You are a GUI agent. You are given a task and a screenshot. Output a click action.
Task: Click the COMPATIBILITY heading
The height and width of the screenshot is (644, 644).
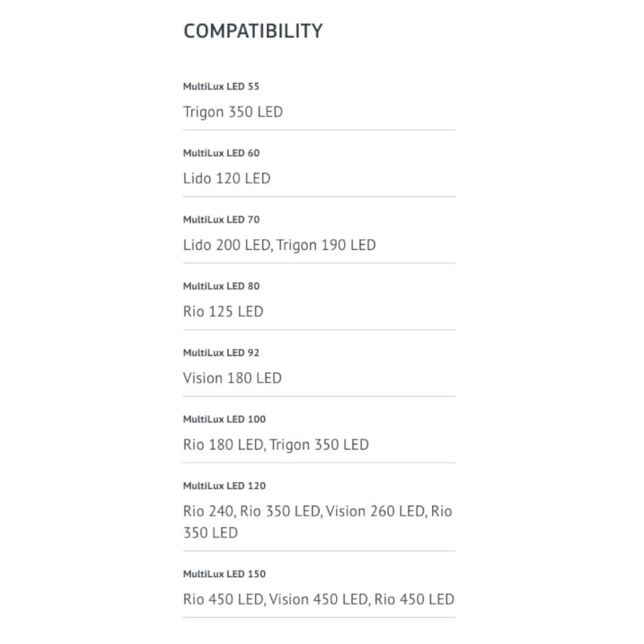tap(253, 31)
